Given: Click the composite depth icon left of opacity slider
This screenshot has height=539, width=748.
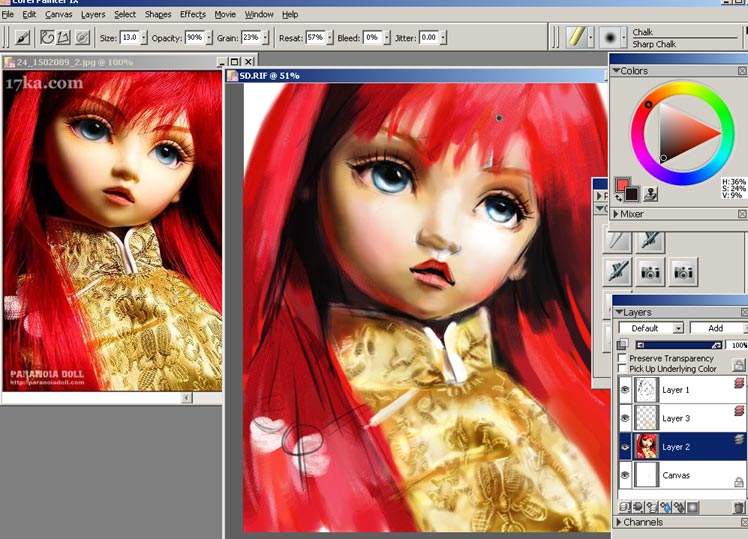Looking at the screenshot, I should pos(622,344).
